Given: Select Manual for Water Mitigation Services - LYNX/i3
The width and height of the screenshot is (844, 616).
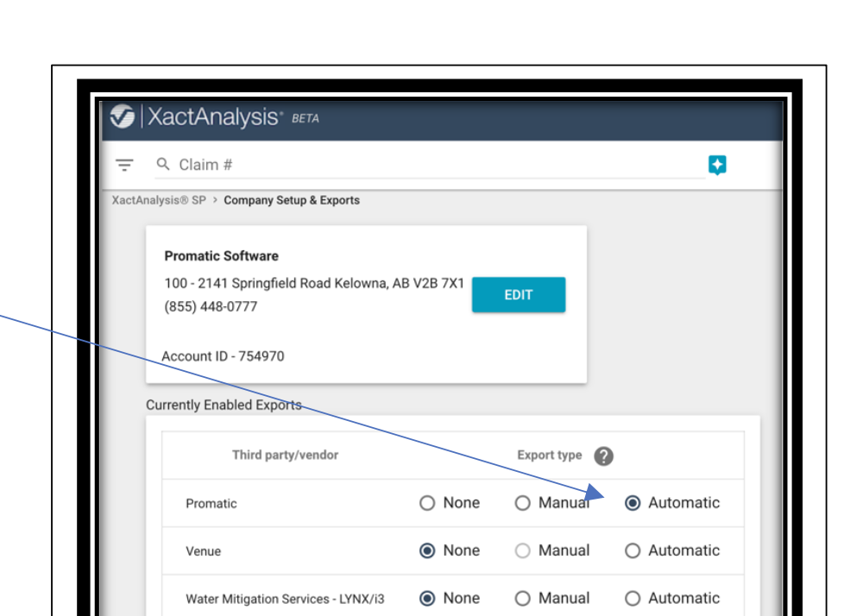Looking at the screenshot, I should tap(523, 598).
